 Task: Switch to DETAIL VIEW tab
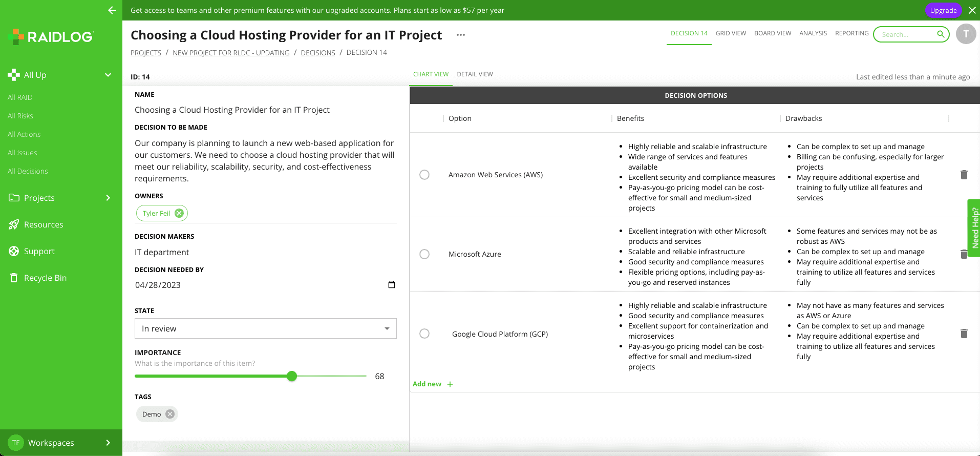tap(475, 74)
